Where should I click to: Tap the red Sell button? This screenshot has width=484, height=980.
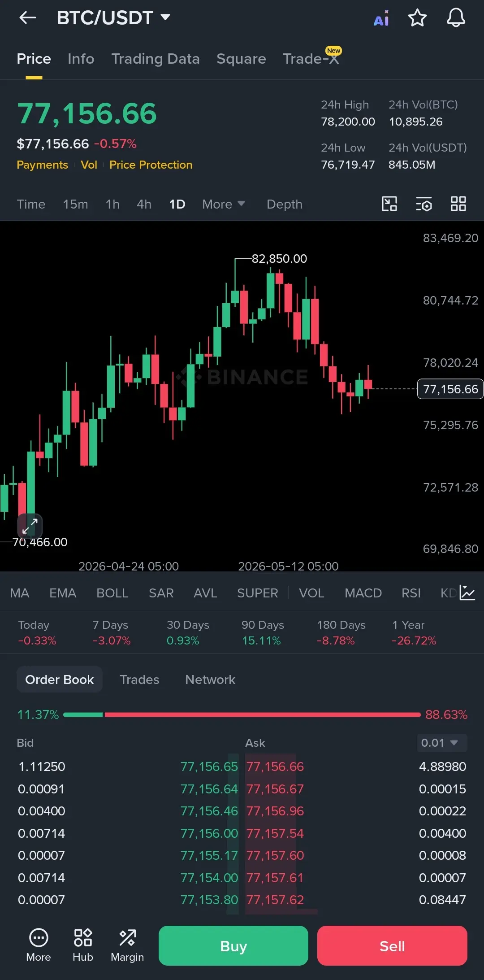point(392,945)
